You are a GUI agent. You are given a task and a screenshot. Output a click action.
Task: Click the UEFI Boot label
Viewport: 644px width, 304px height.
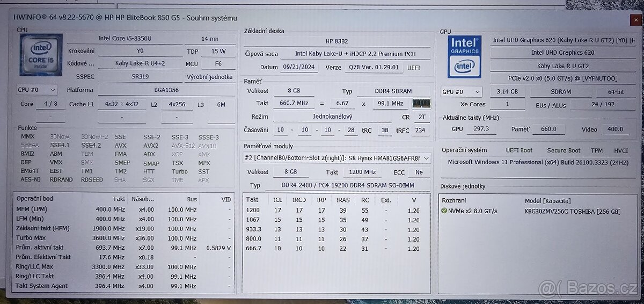(x=519, y=150)
